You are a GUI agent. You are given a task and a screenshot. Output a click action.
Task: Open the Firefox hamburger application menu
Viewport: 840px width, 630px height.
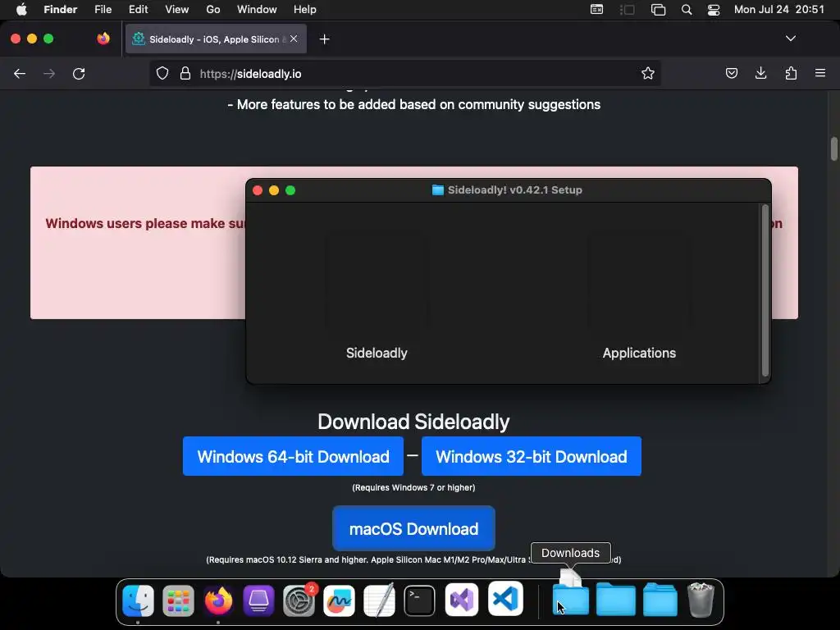[x=820, y=73]
